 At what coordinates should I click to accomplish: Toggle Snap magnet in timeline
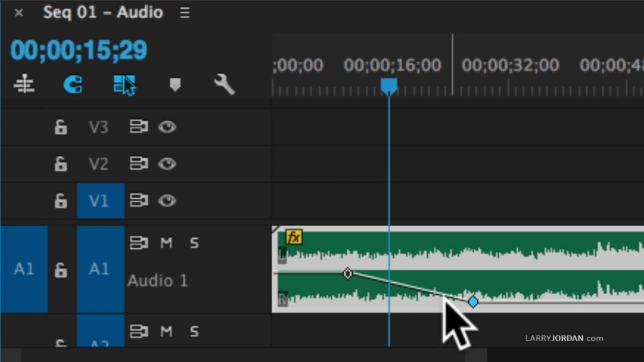tap(73, 85)
